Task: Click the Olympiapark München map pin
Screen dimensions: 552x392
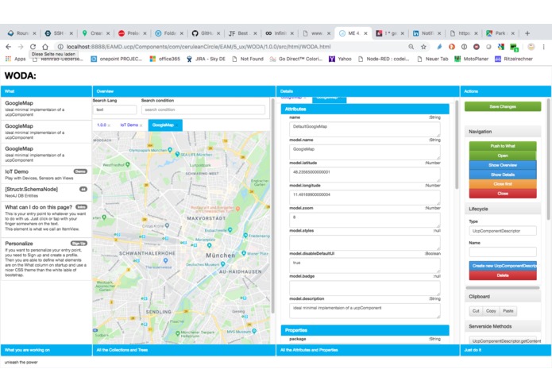Action: [x=170, y=150]
